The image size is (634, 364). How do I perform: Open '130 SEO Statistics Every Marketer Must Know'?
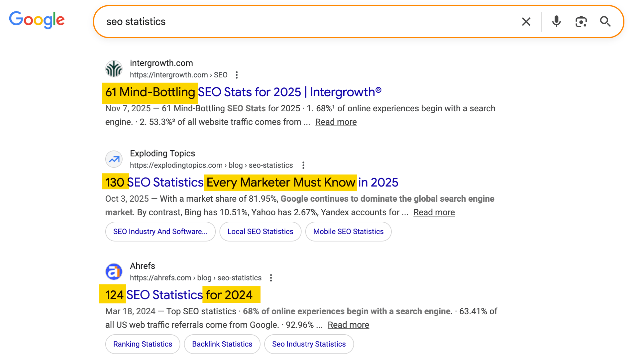pos(251,182)
